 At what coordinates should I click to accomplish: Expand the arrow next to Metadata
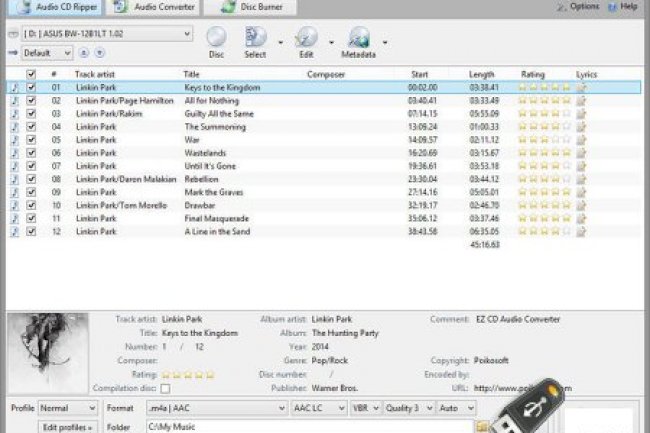tap(385, 42)
